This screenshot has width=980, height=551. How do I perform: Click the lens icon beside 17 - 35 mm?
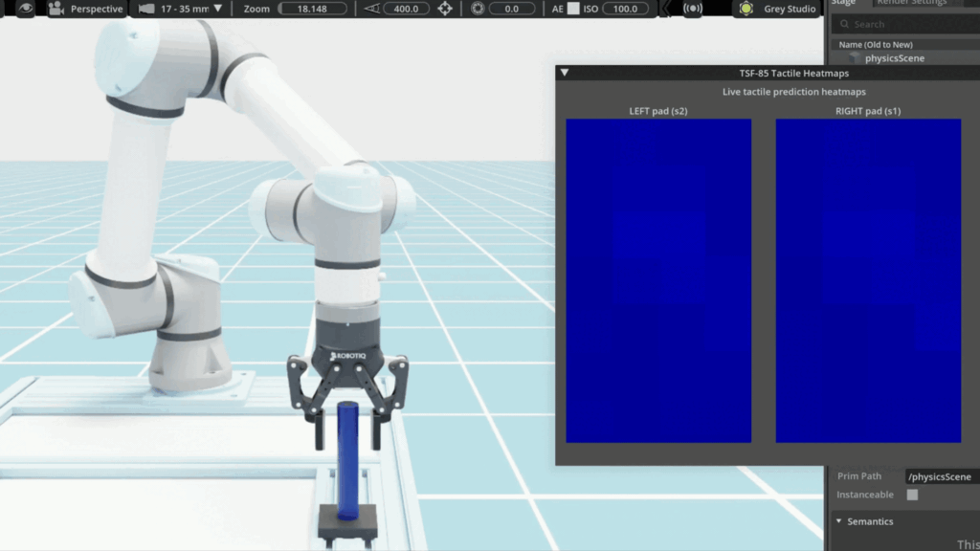146,9
